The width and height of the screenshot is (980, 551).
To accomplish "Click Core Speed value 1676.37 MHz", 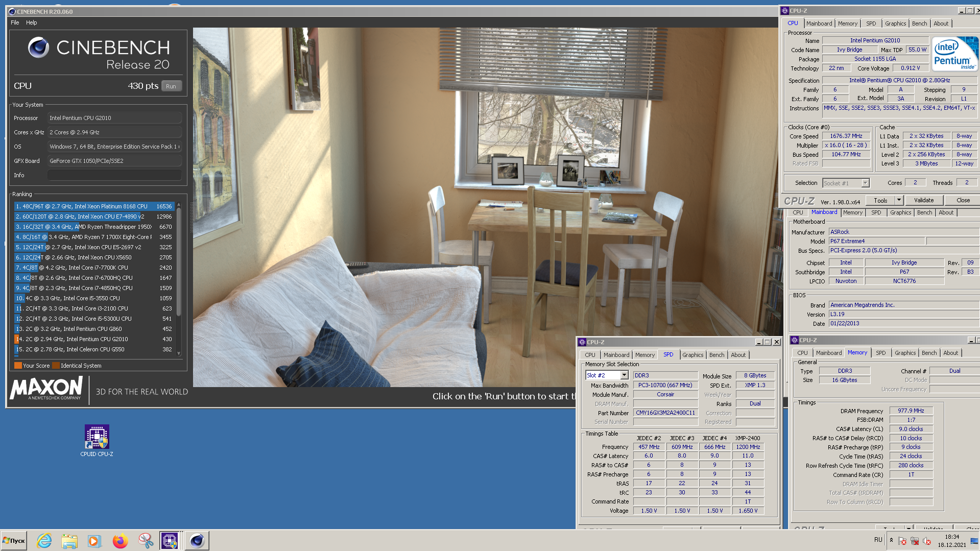I will [x=846, y=136].
